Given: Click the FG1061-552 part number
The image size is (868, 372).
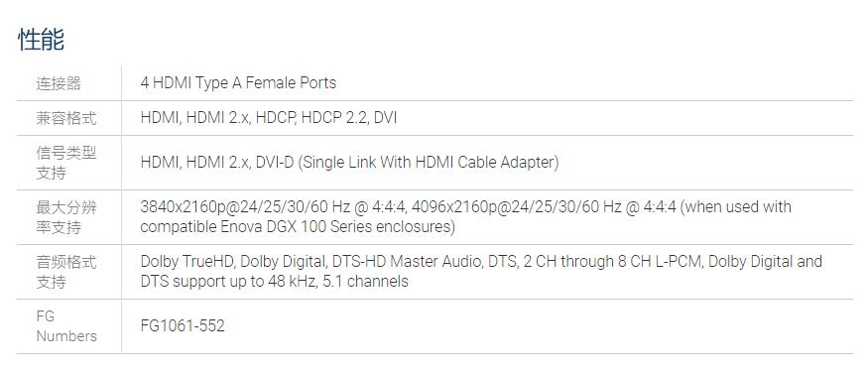Looking at the screenshot, I should click(x=183, y=325).
